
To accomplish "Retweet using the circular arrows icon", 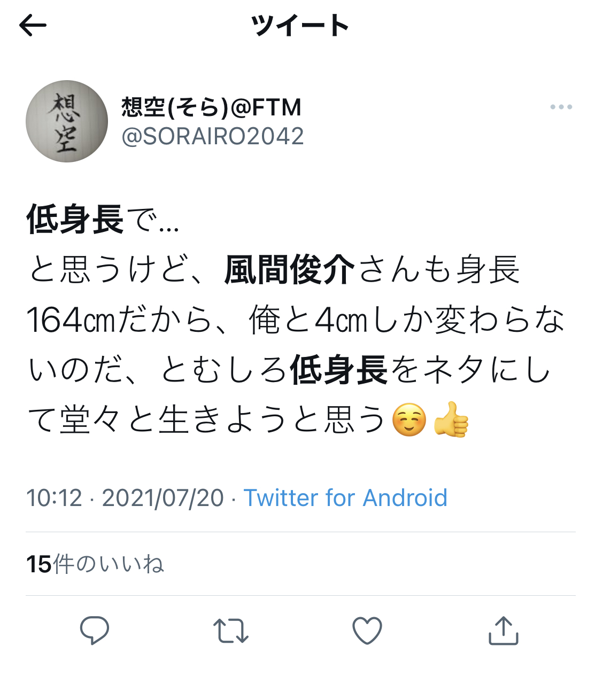I will tap(230, 631).
